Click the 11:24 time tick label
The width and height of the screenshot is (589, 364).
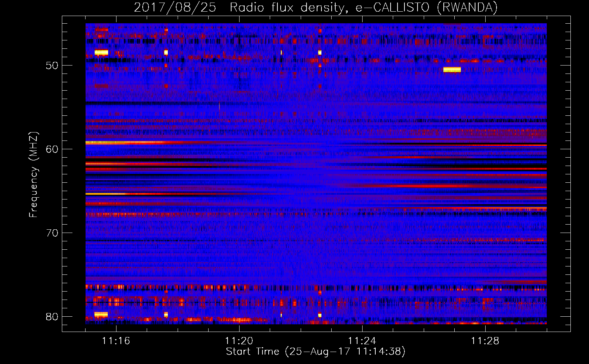(362, 341)
